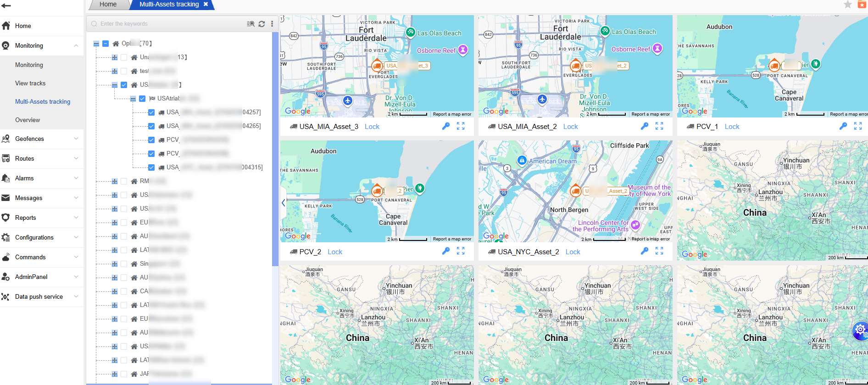The width and height of the screenshot is (868, 385).
Task: Click the star favorite icon at top right
Action: 848,5
